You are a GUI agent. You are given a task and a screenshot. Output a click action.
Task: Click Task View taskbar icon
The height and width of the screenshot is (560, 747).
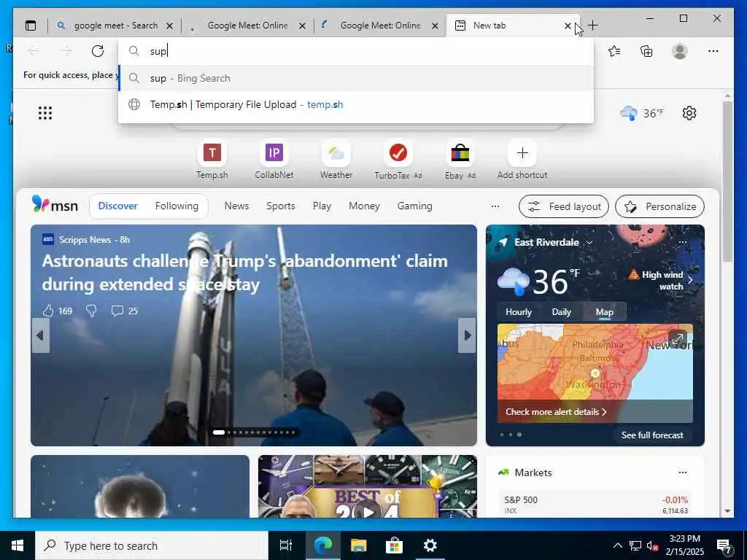coord(286,545)
